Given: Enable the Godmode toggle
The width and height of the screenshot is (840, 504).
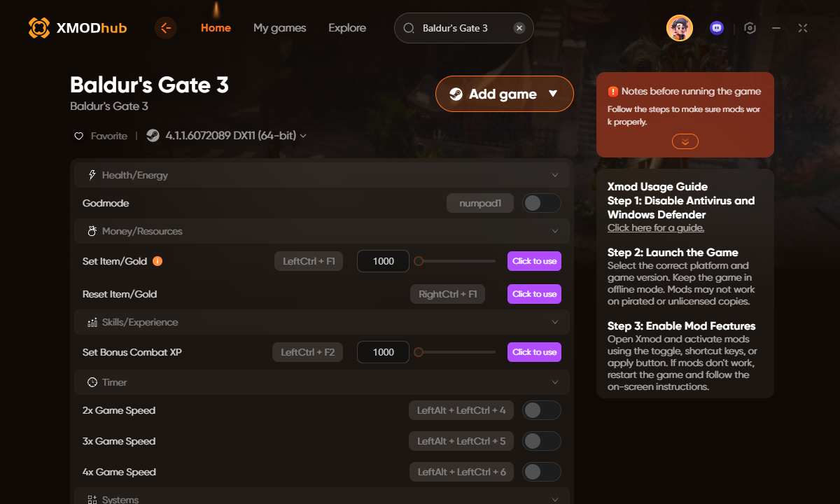Looking at the screenshot, I should 541,202.
